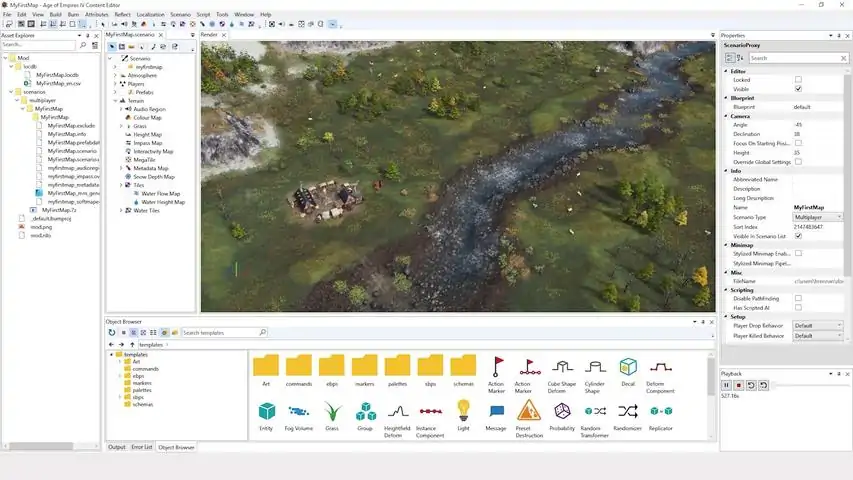Refresh the Object Browser with refresh icon

click(111, 333)
